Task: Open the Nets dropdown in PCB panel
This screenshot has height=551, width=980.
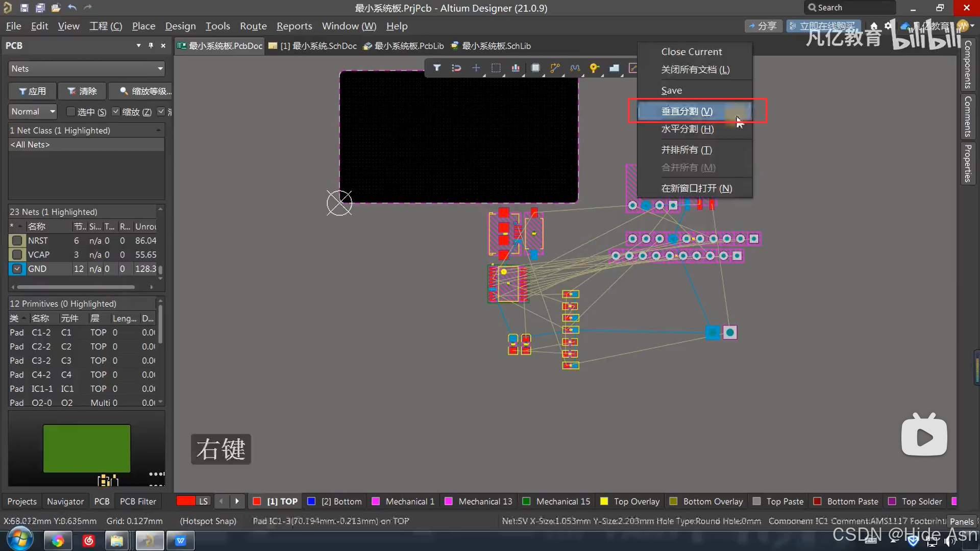Action: click(x=86, y=68)
